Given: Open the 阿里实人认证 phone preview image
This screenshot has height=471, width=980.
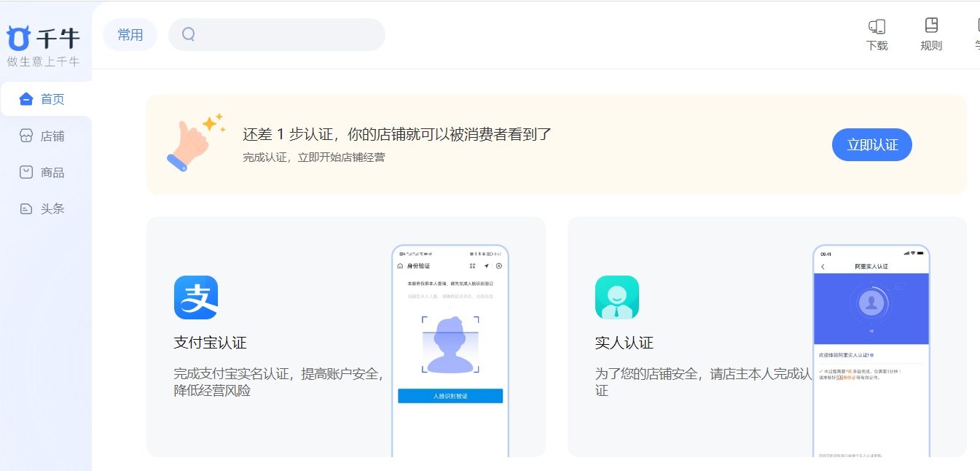Looking at the screenshot, I should coord(871,350).
